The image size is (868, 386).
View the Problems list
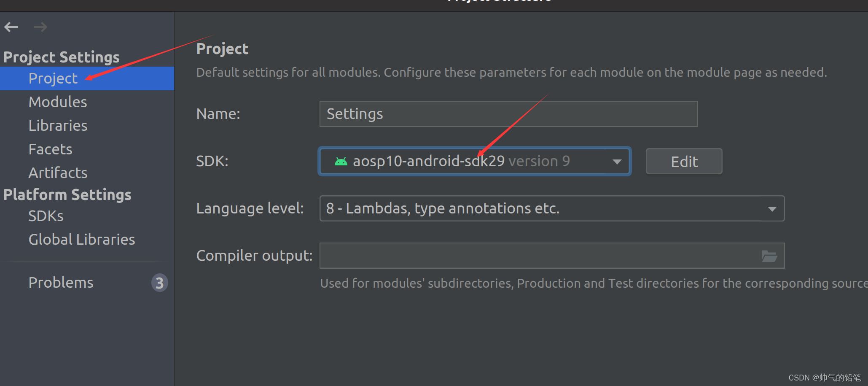(x=61, y=282)
